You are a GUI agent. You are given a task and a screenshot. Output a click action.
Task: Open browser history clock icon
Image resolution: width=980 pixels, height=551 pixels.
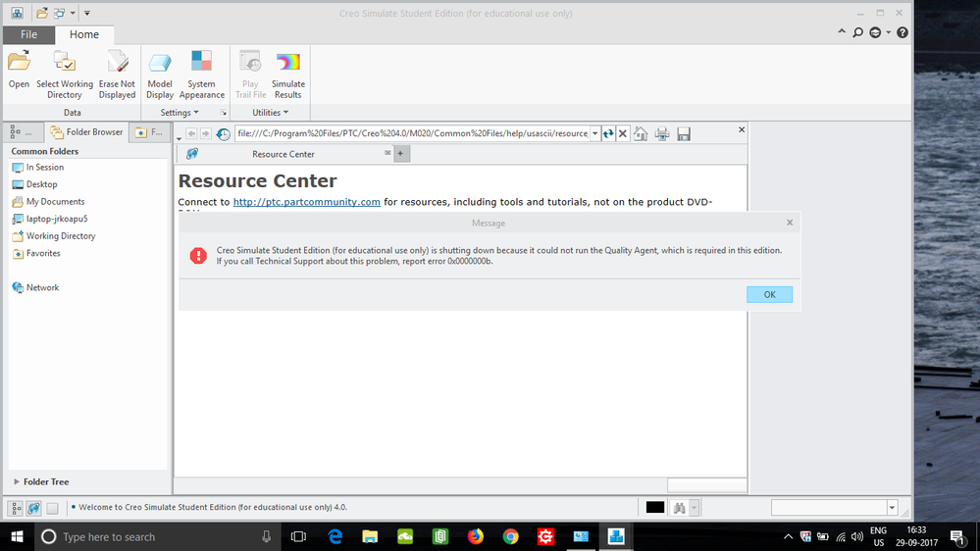pos(223,133)
